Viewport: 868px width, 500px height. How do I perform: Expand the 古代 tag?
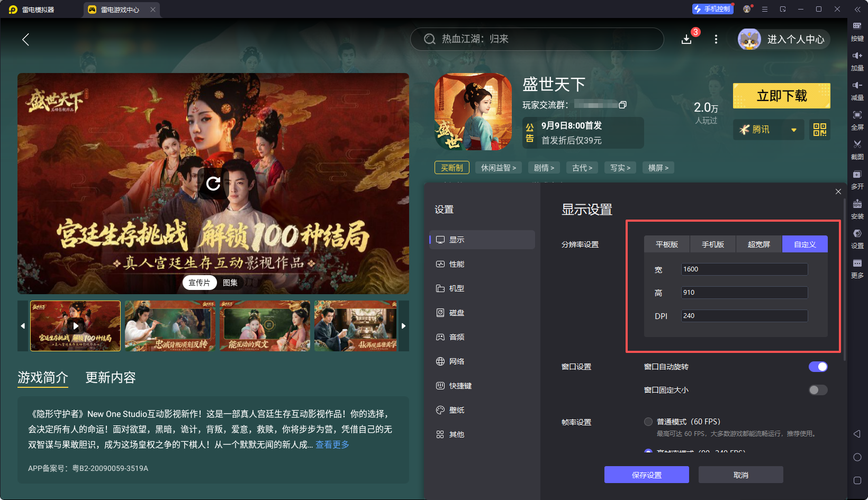(x=582, y=168)
